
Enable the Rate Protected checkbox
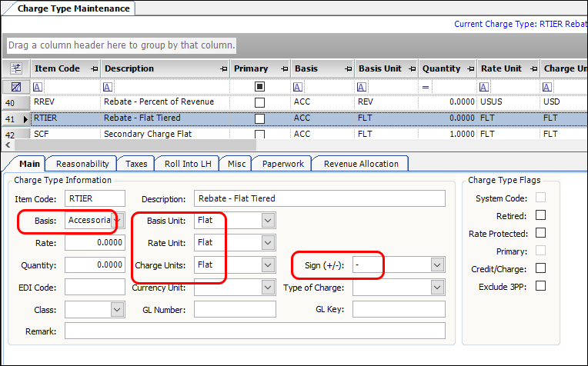(540, 233)
